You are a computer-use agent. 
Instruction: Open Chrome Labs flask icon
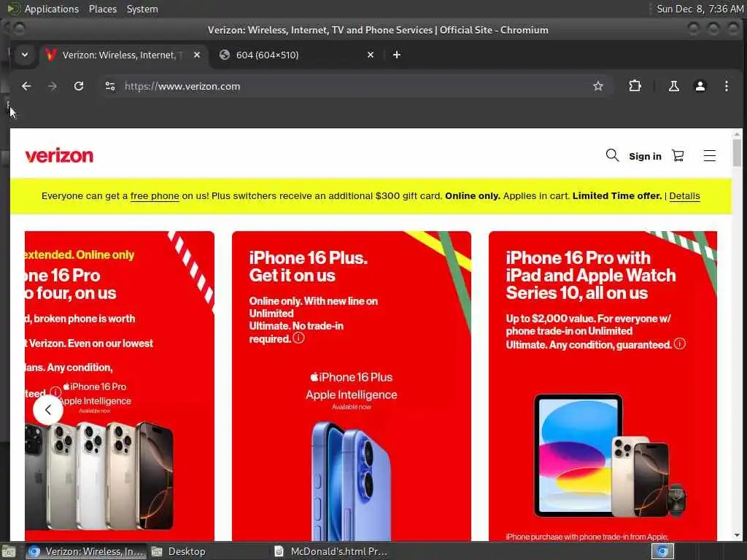(673, 86)
